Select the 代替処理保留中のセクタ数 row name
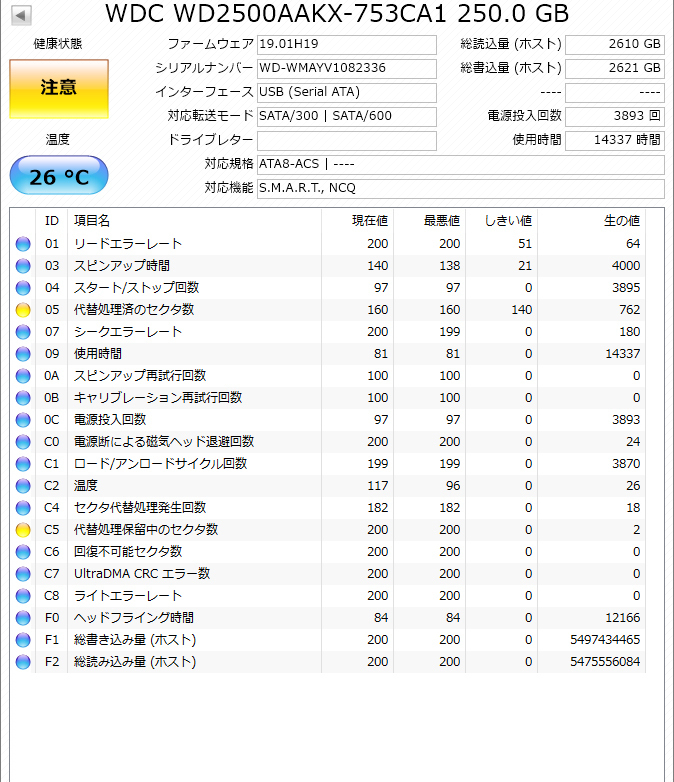674x782 pixels. click(146, 530)
